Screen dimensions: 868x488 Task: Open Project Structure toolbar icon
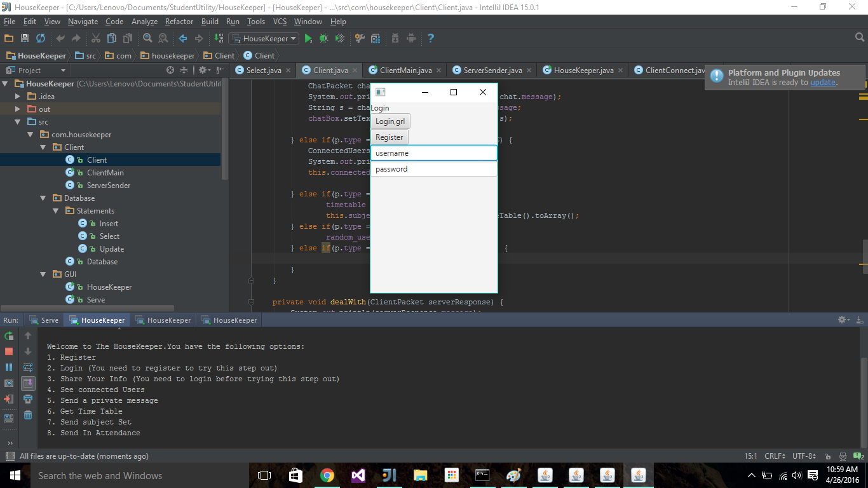pyautogui.click(x=376, y=39)
